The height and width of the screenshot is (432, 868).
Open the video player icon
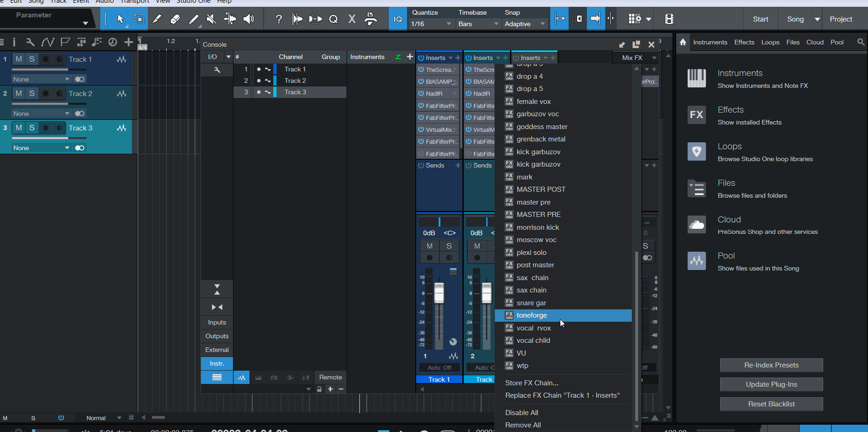[669, 19]
